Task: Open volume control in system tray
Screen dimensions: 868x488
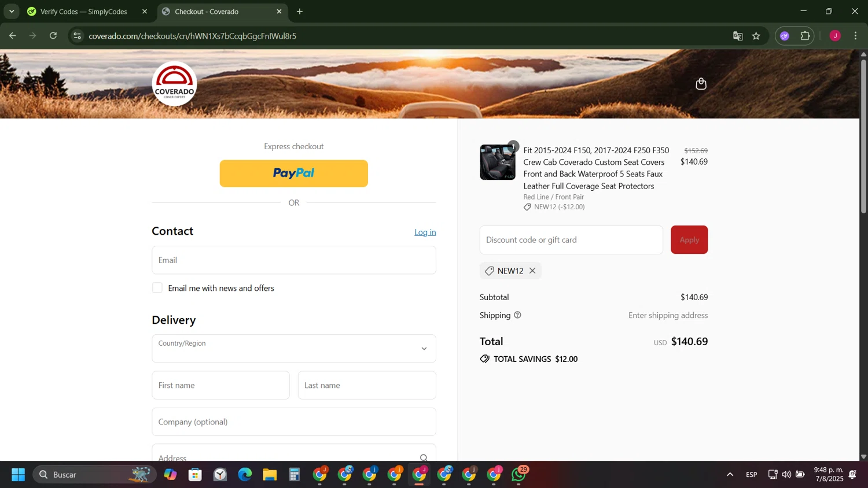Action: tap(786, 475)
